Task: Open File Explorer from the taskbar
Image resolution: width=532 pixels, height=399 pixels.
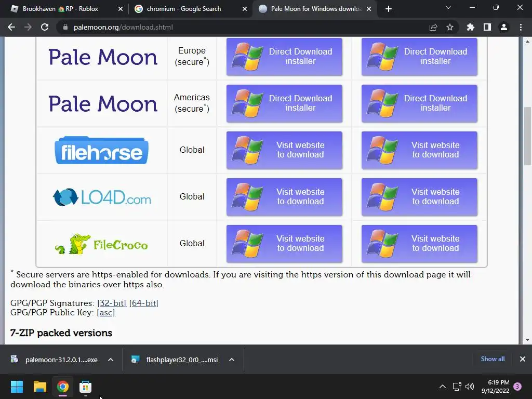Action: pyautogui.click(x=39, y=387)
